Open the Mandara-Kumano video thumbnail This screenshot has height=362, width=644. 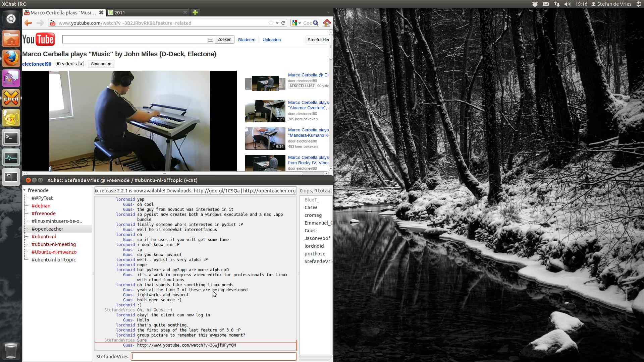(x=265, y=138)
